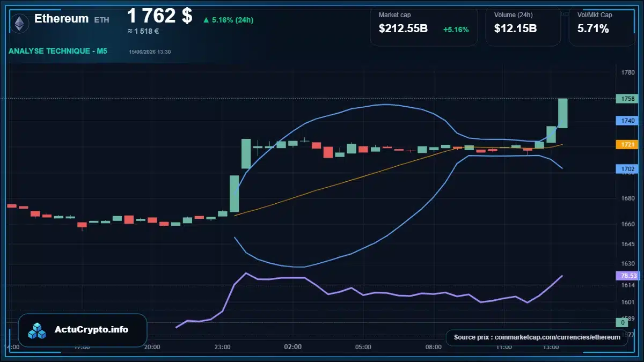Click the 15/06/2026 13:30 timestamp
This screenshot has width=644, height=362.
(150, 52)
